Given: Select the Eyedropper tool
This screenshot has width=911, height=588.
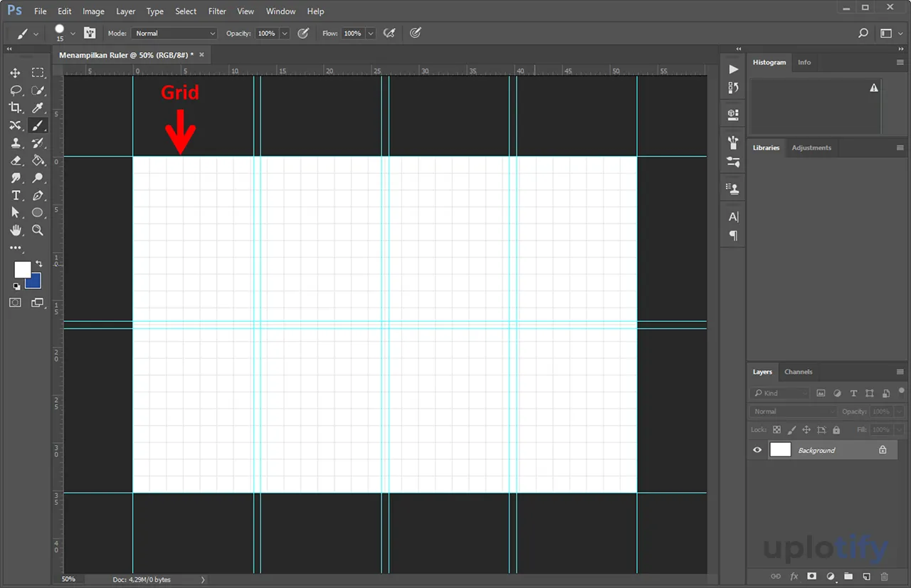Looking at the screenshot, I should pos(38,107).
